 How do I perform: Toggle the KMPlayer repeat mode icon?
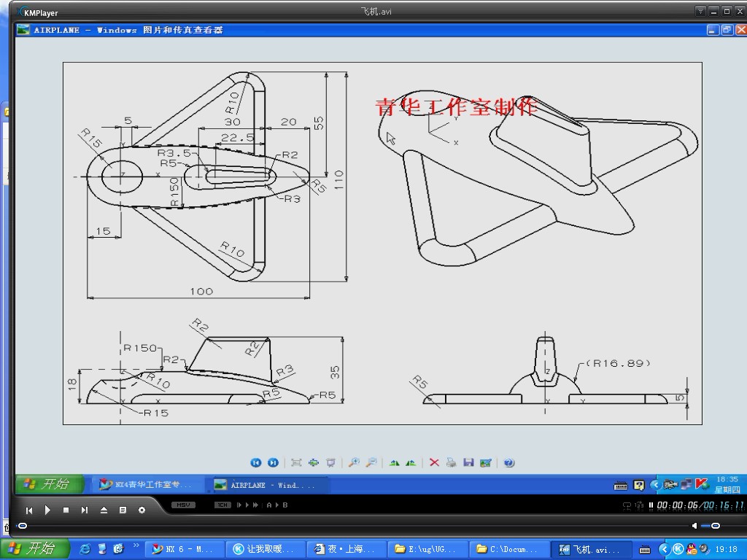(627, 506)
